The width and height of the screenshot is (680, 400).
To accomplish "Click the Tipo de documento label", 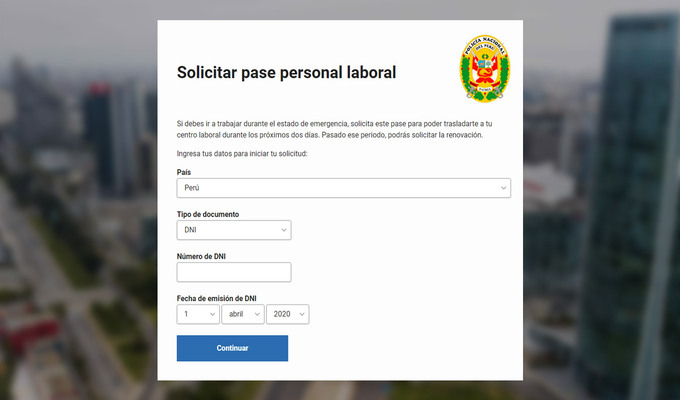I will click(208, 214).
